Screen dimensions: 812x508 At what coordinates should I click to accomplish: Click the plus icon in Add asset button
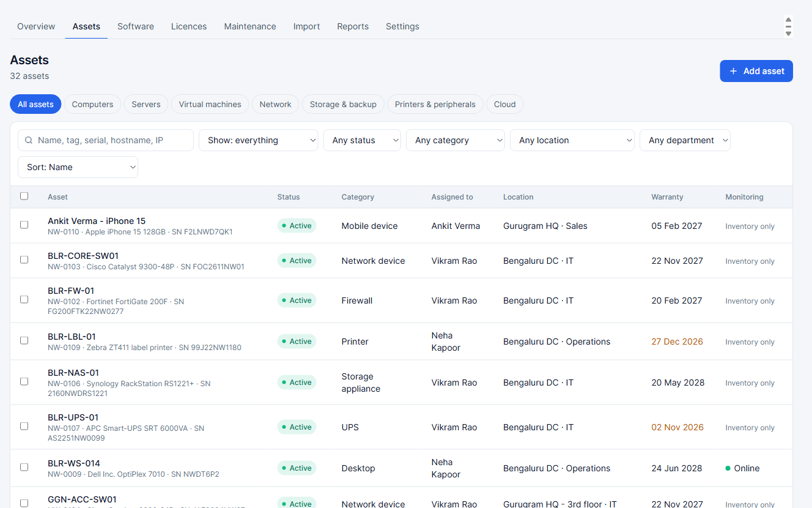pos(733,71)
